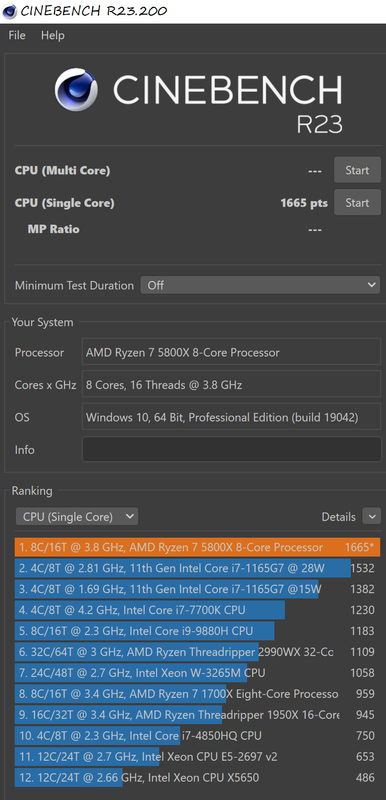Viewport: 386px width, 800px height.
Task: Open the File menu
Action: coord(17,35)
